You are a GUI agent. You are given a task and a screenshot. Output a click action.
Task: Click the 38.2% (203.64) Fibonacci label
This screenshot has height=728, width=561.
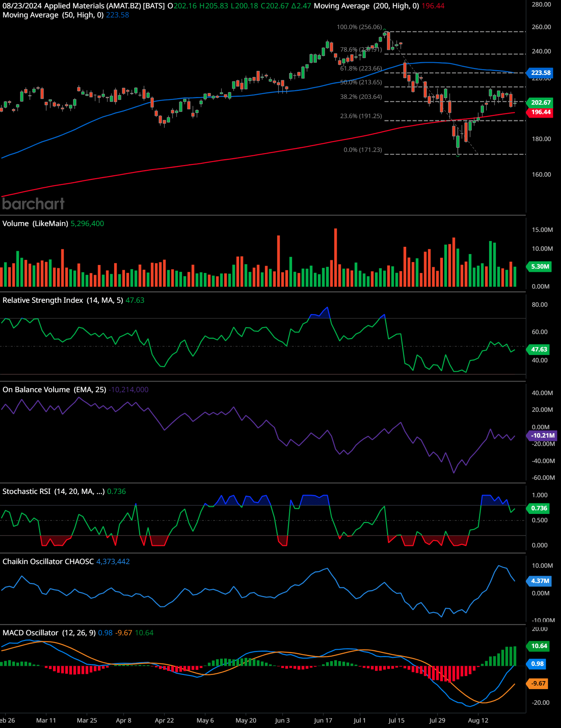[361, 97]
